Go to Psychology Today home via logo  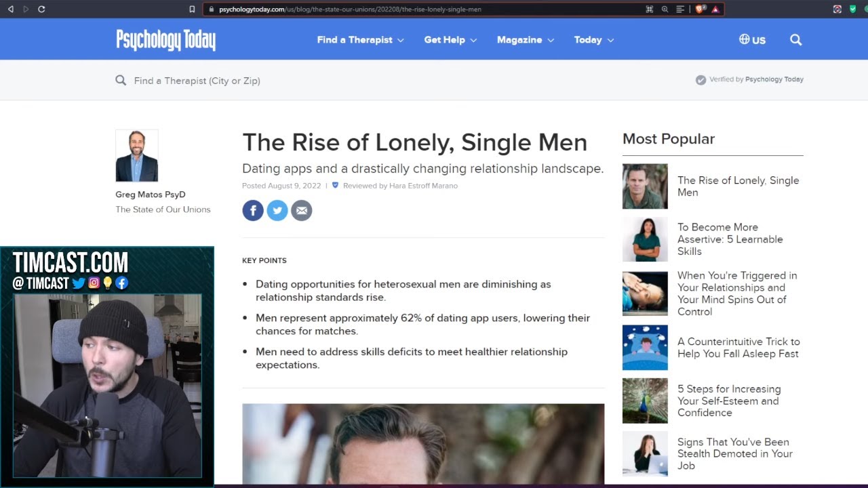(x=165, y=40)
